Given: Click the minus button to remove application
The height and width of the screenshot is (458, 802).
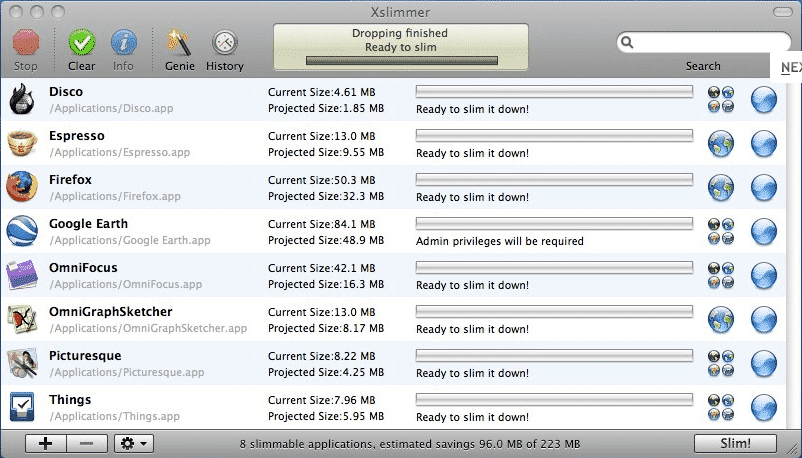Looking at the screenshot, I should (x=88, y=443).
